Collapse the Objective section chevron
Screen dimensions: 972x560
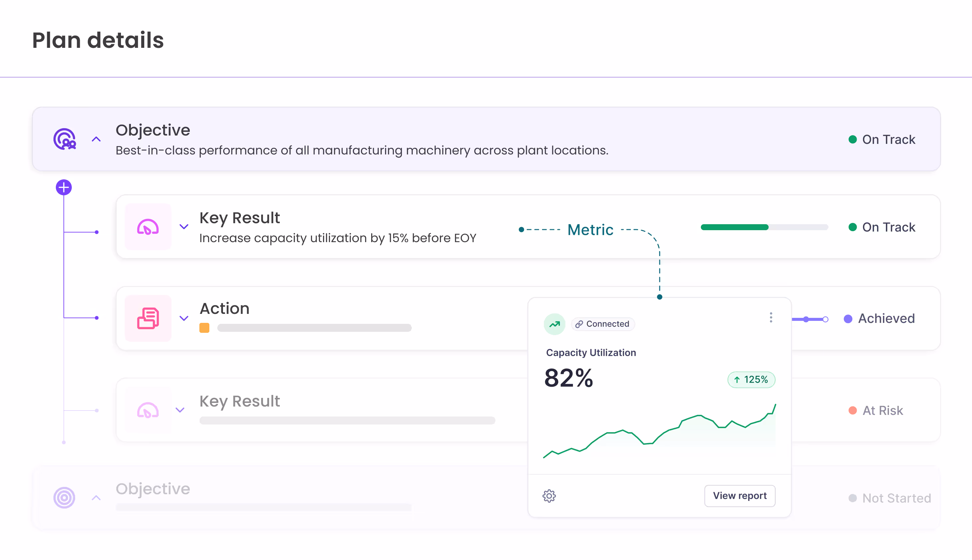pos(95,139)
